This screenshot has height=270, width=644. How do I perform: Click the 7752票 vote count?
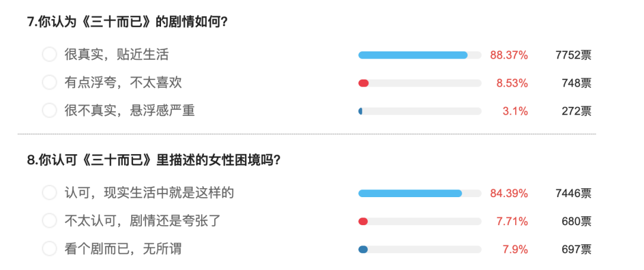point(572,56)
